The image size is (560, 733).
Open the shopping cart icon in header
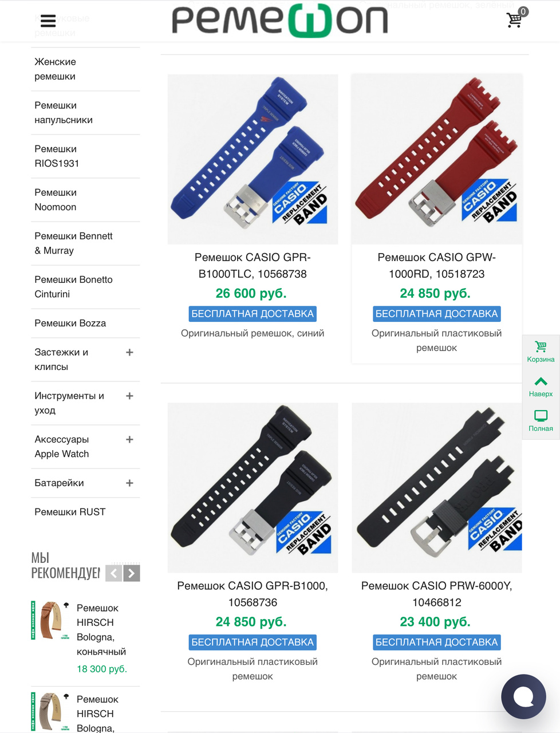(515, 19)
